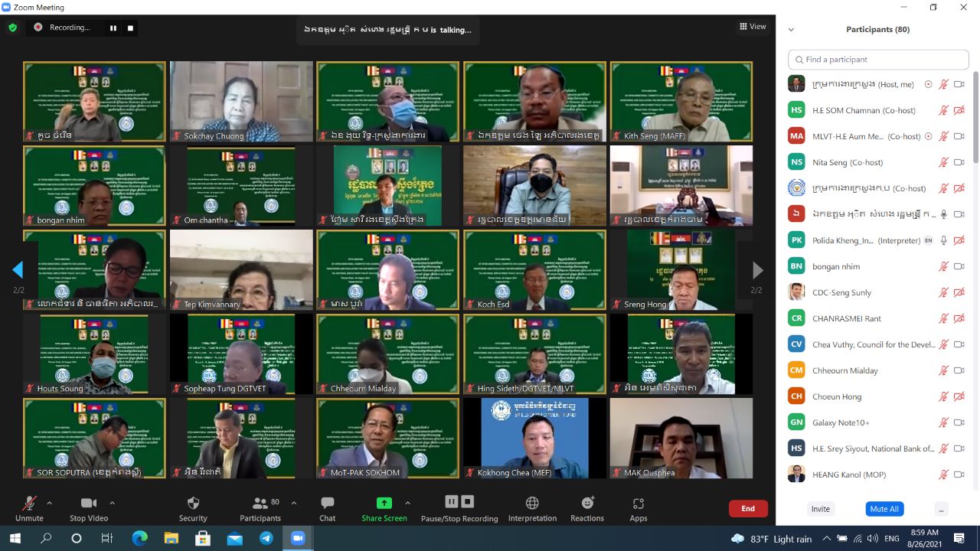
Task: Click the Invite button
Action: click(821, 509)
